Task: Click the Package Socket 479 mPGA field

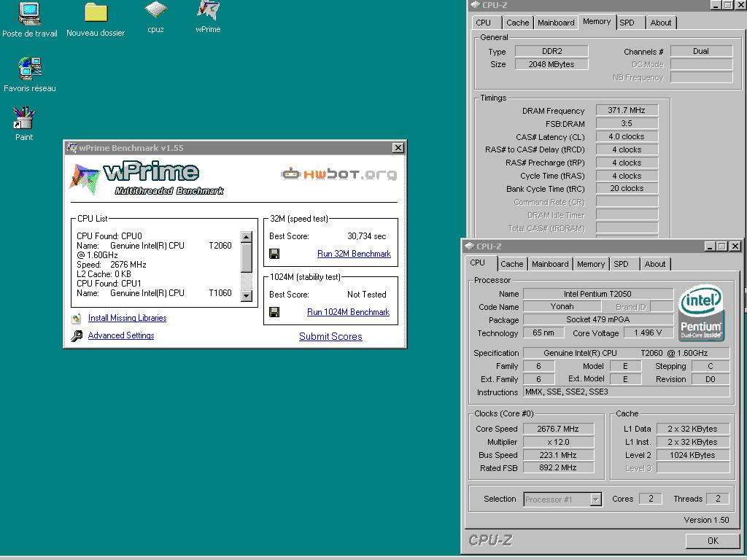Action: 598,319
